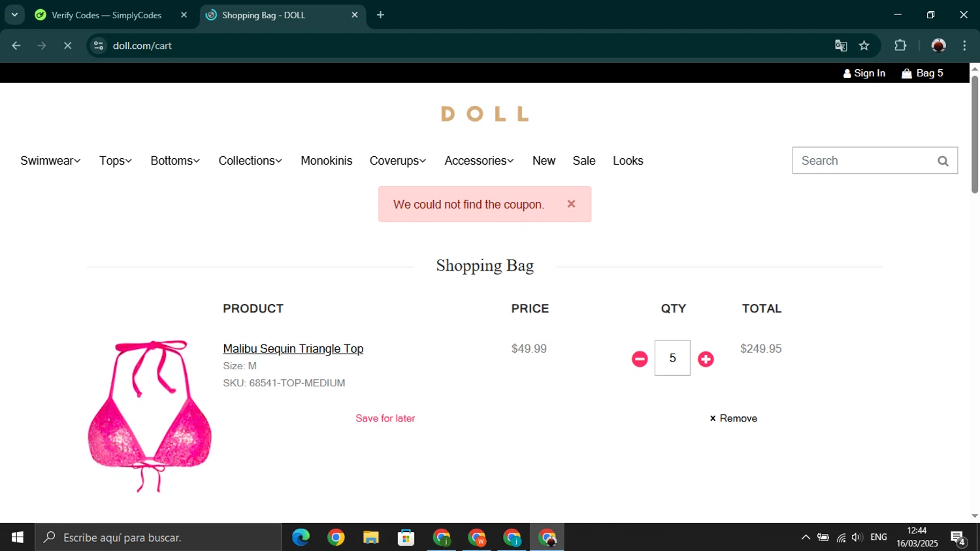Open the Malibu Sequin Triangle Top link

tap(293, 349)
